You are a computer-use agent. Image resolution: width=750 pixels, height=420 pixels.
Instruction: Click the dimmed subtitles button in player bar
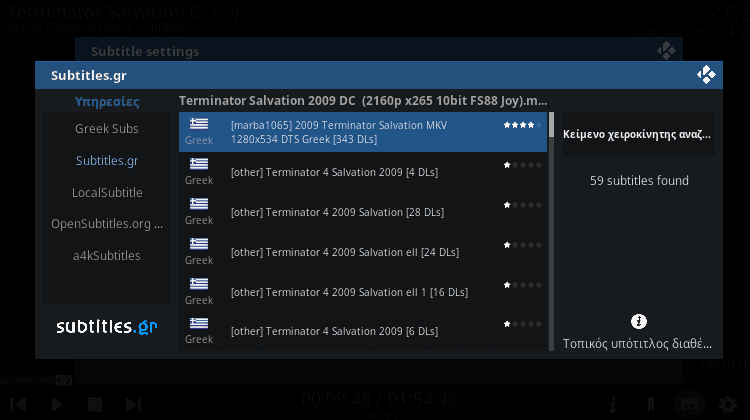(x=689, y=404)
